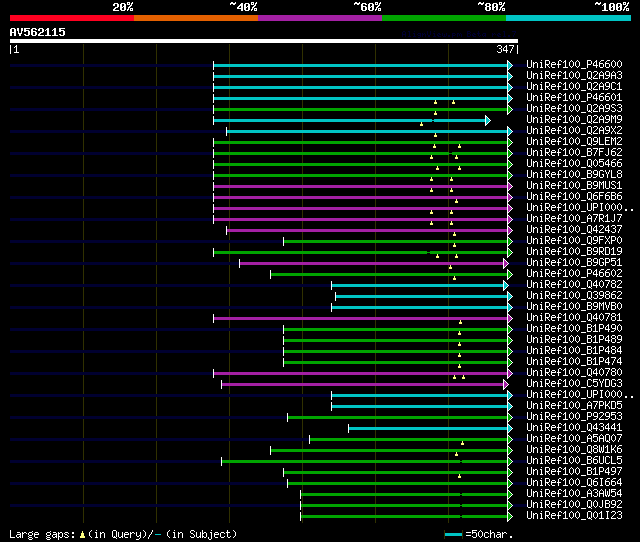Click the orange ~40% identity legend segment
640x542 pixels.
click(196, 18)
